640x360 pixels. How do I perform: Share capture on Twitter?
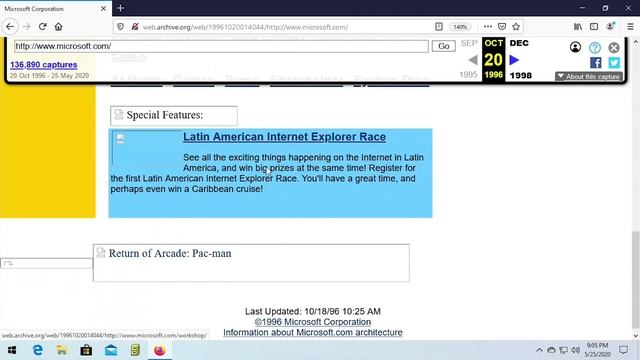(x=614, y=62)
